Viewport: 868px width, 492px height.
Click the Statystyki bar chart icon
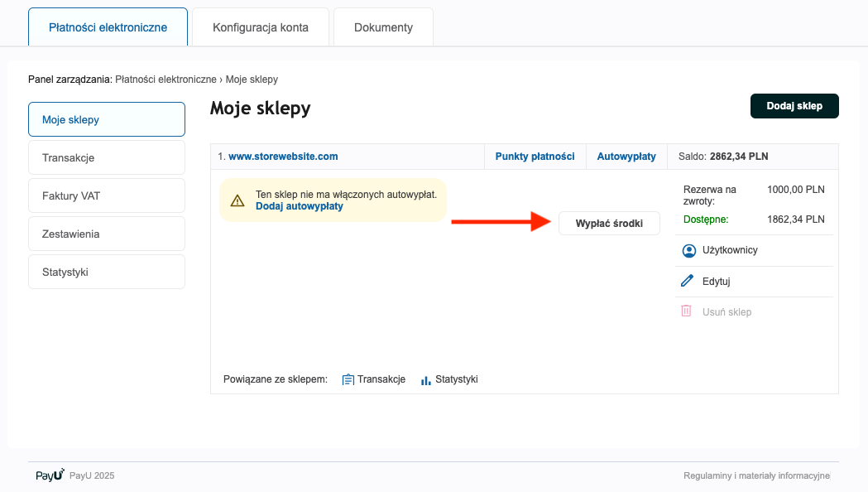(426, 380)
